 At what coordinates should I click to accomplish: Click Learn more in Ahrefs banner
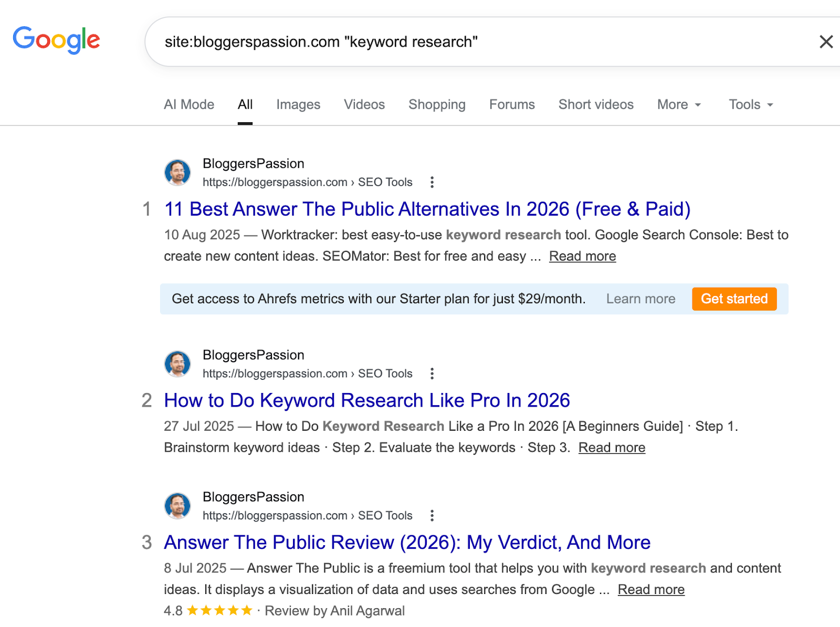640,299
